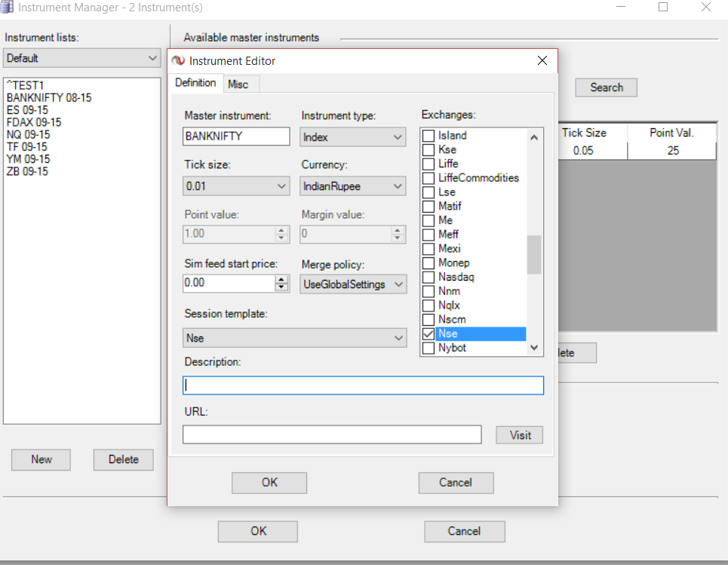Viewport: 728px width, 565px height.
Task: Check the Island exchange box
Action: point(429,136)
